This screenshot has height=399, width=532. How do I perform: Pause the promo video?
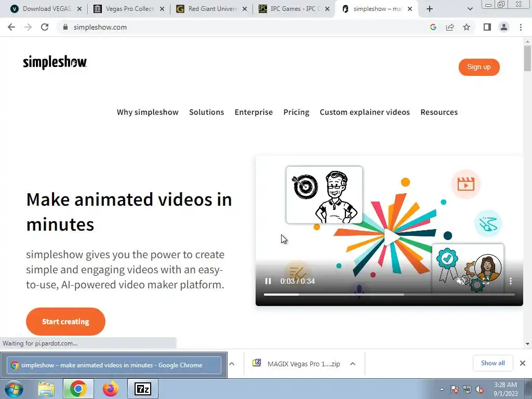(x=268, y=281)
